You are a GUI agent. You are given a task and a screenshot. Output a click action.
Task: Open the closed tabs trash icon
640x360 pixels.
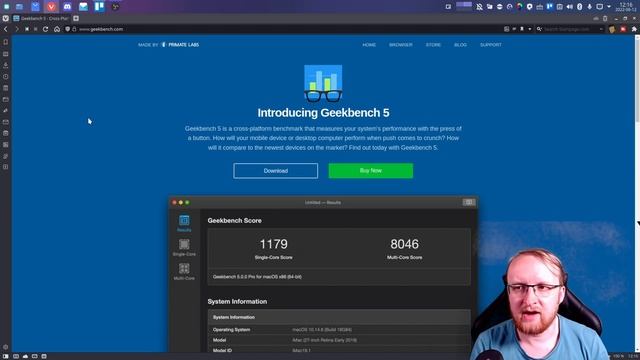[x=605, y=18]
